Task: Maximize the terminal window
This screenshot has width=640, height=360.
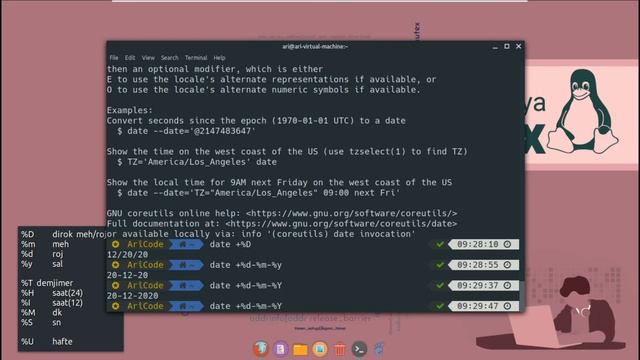Action: pyautogui.click(x=507, y=47)
